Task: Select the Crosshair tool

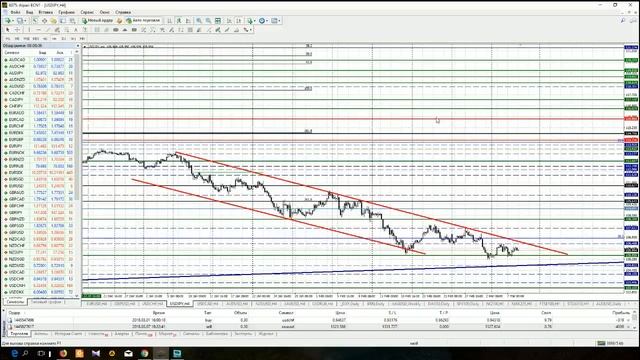Action: [17, 29]
